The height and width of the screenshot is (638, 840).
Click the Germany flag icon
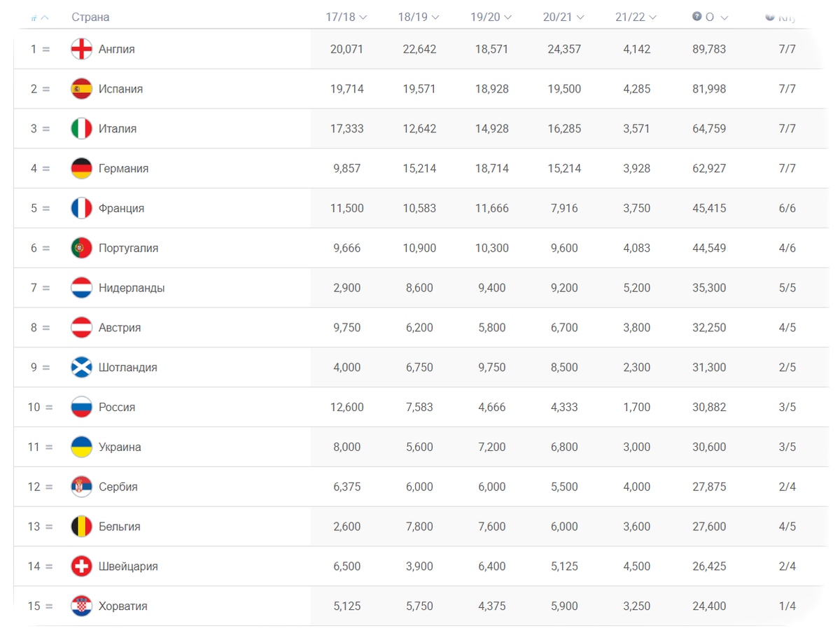pos(82,168)
